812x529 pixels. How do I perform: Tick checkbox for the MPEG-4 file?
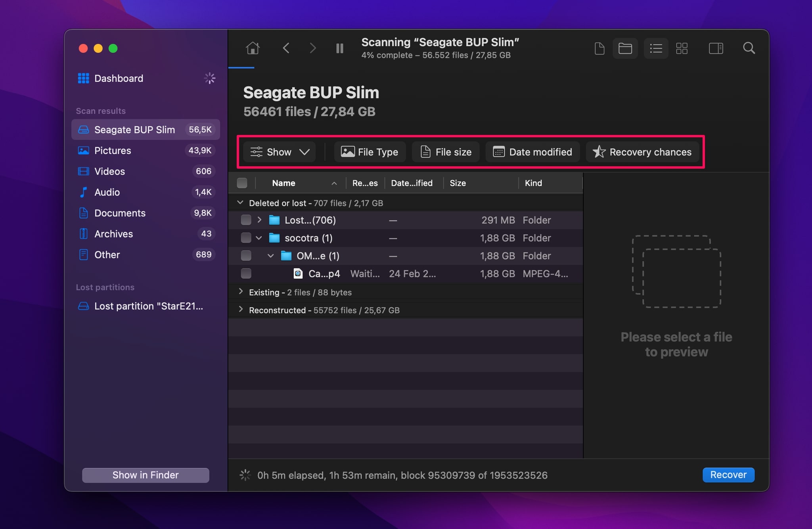[x=246, y=273]
